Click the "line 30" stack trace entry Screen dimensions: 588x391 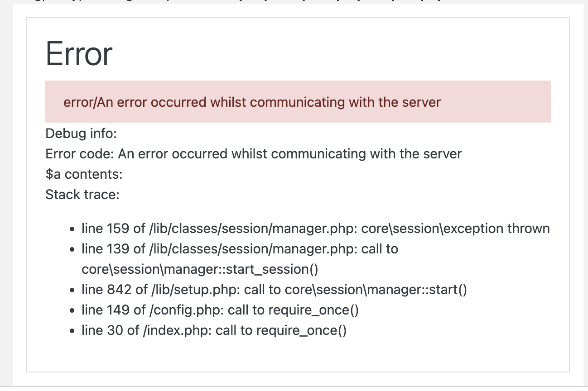click(214, 330)
